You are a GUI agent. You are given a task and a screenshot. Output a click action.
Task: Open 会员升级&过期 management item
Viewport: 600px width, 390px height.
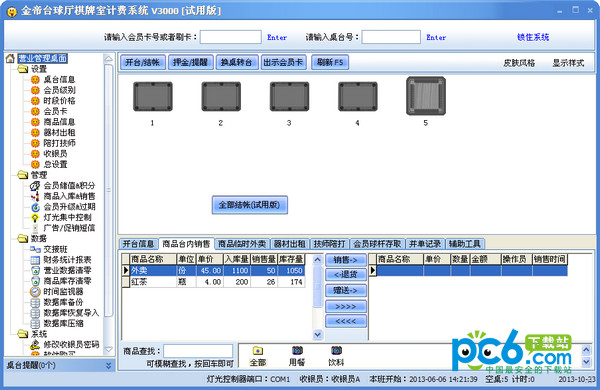click(69, 207)
